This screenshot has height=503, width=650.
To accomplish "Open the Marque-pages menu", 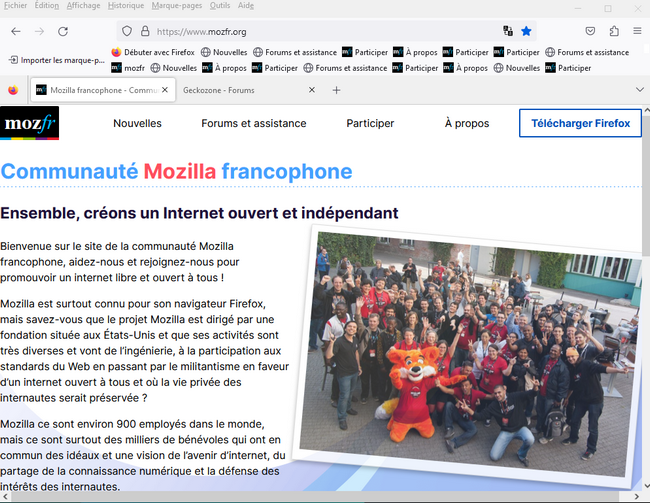I will pos(177,5).
